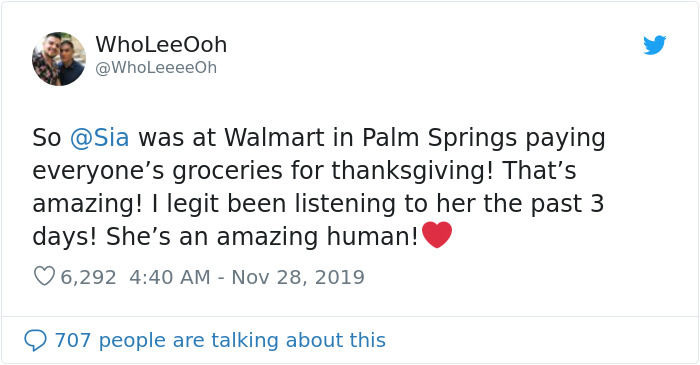The height and width of the screenshot is (365, 700).
Task: Visit the @WhoLeeeeOh handle
Action: coord(156,68)
